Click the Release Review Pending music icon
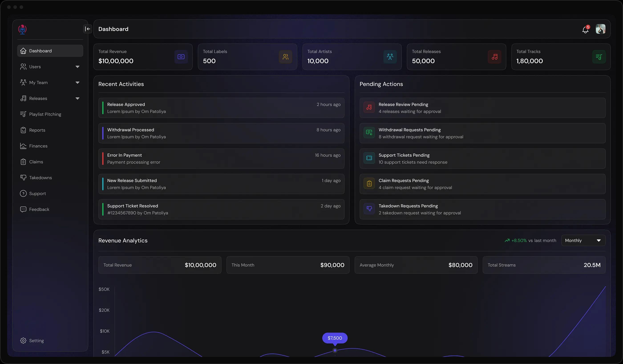623x364 pixels. coord(369,107)
